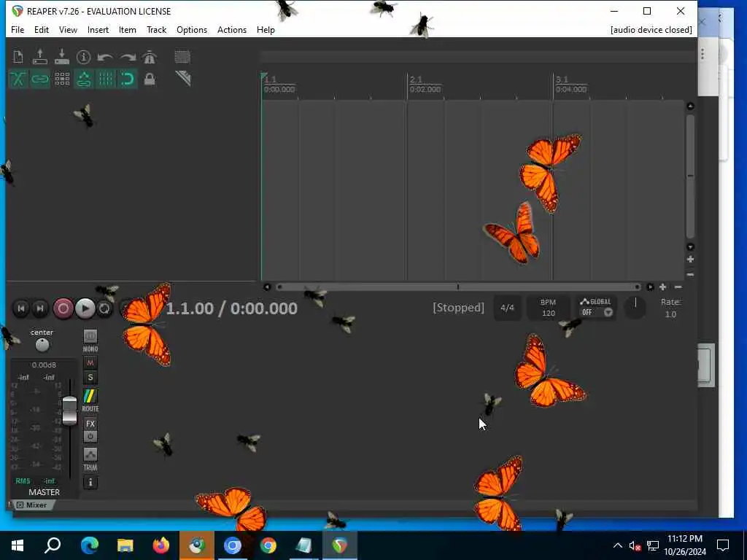Toggle the Repeat loop button
This screenshot has height=560, width=747.
point(104,308)
